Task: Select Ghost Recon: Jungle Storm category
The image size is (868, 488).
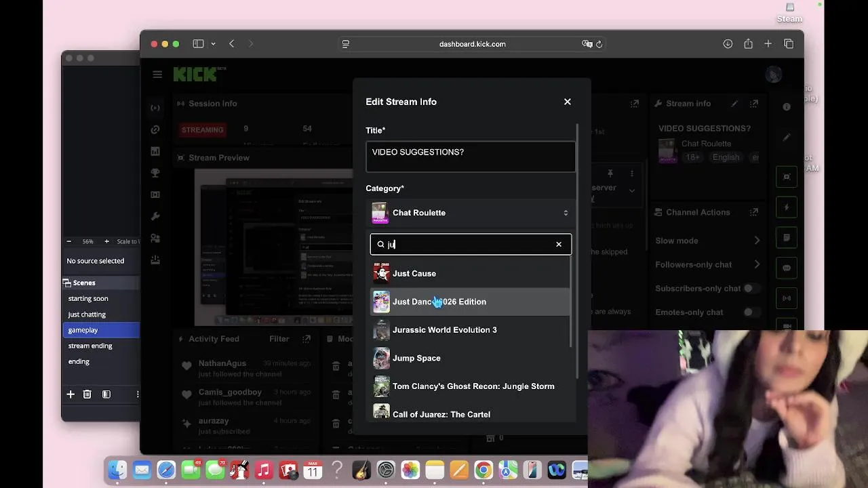Action: pos(471,386)
